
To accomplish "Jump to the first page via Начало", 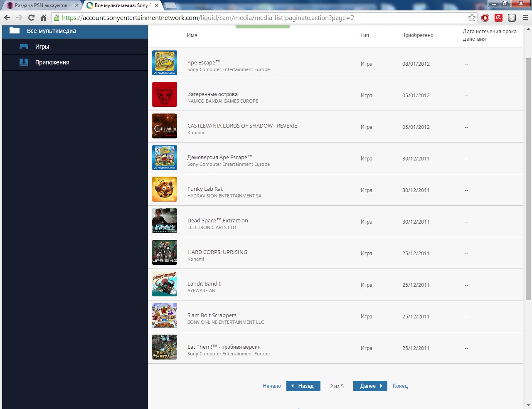I will [272, 386].
